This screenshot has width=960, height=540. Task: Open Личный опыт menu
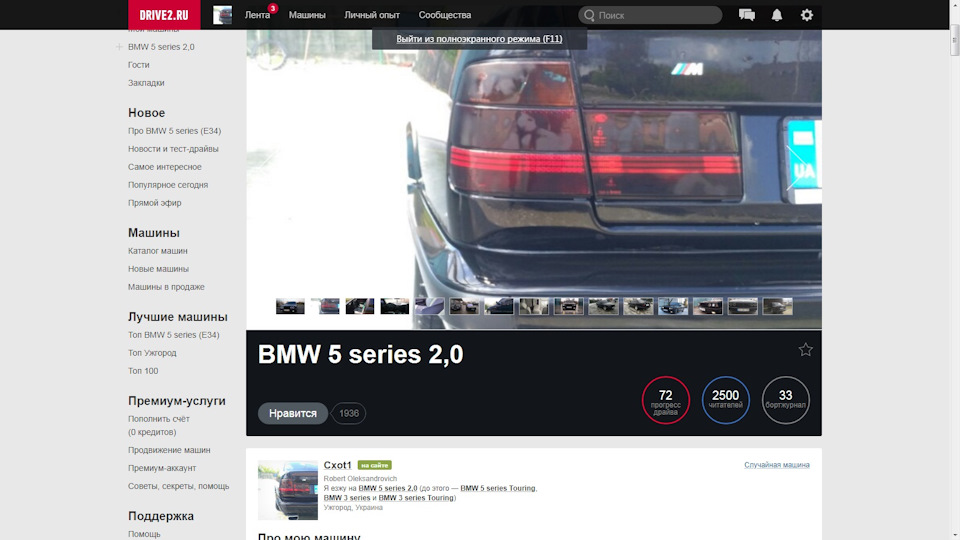tap(372, 15)
